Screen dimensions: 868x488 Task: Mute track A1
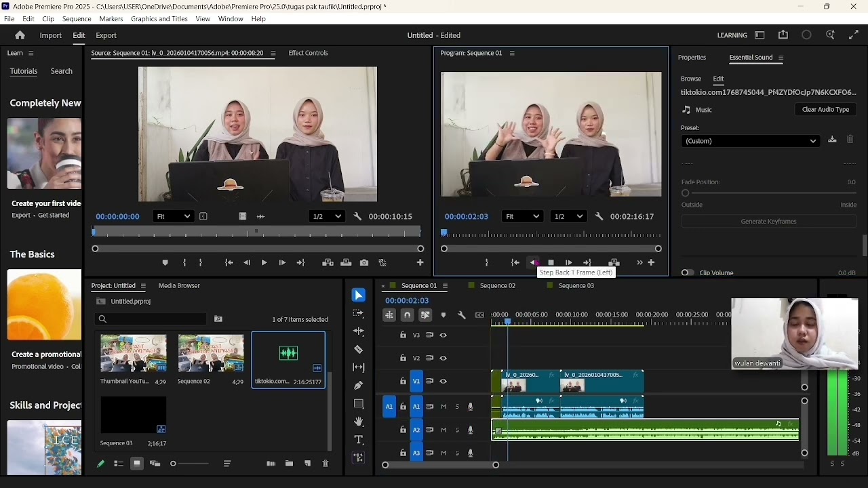point(443,407)
